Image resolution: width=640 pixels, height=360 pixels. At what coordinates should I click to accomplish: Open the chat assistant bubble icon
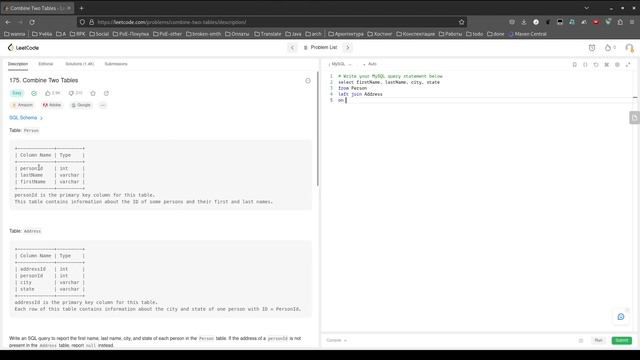click(621, 317)
